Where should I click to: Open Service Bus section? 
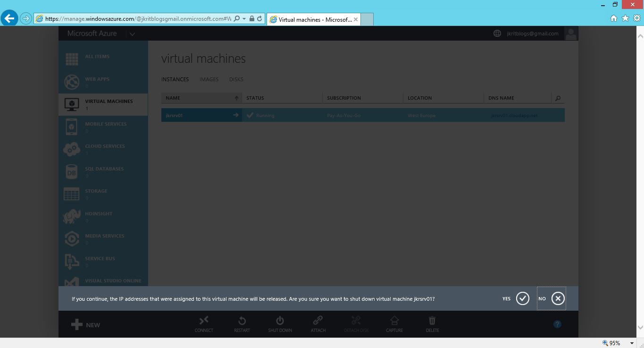[x=103, y=262]
